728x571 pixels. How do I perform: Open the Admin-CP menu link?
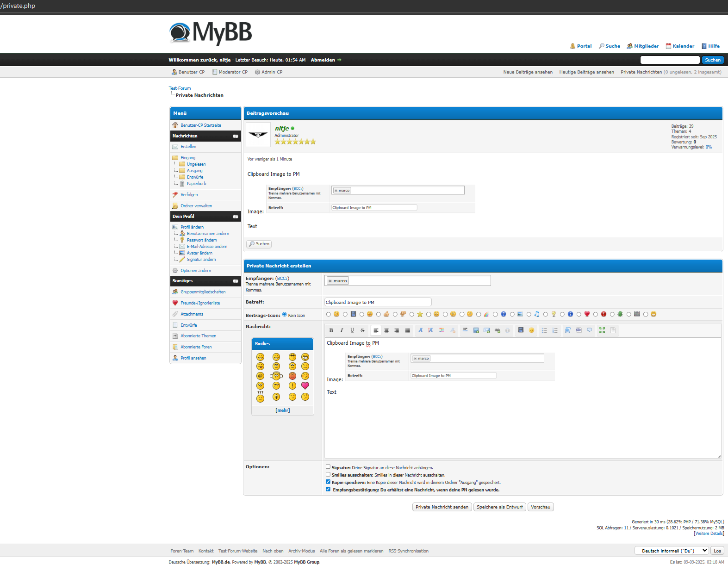pos(272,72)
